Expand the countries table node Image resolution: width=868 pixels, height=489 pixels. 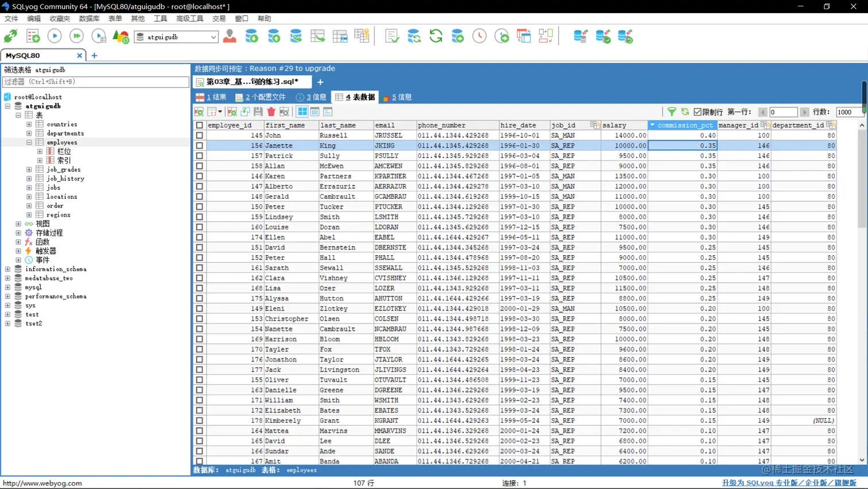29,124
